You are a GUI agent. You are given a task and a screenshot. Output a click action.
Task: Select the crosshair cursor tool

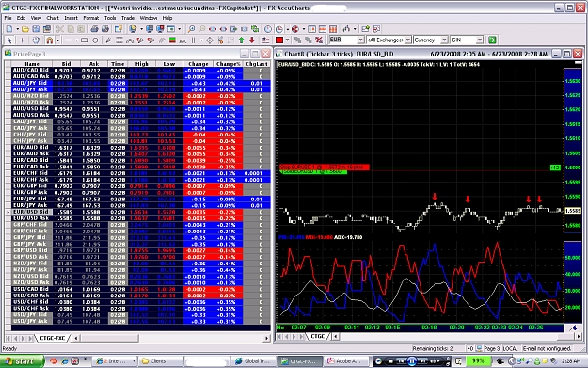23,40
